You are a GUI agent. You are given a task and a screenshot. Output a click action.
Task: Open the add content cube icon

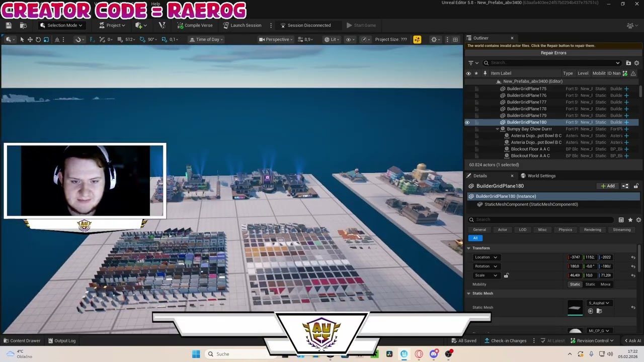140,25
